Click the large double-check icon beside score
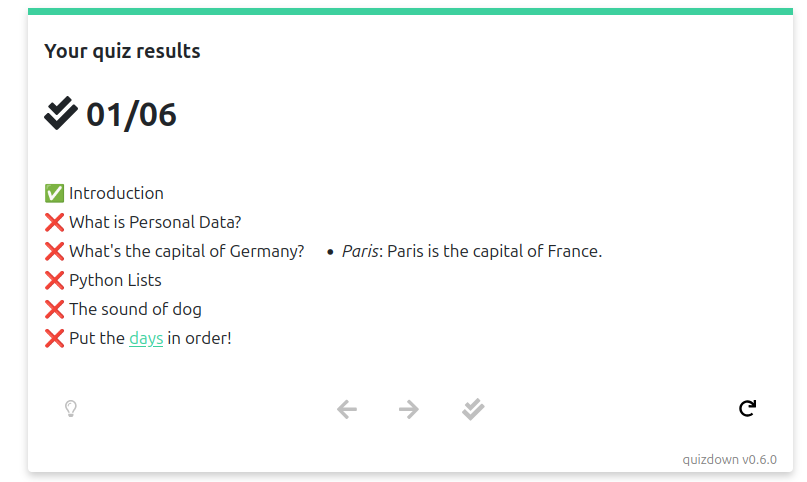Image resolution: width=807 pixels, height=482 pixels. point(61,113)
